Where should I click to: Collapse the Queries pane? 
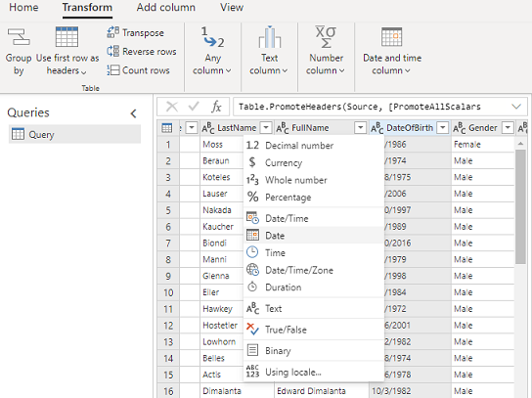[x=134, y=113]
